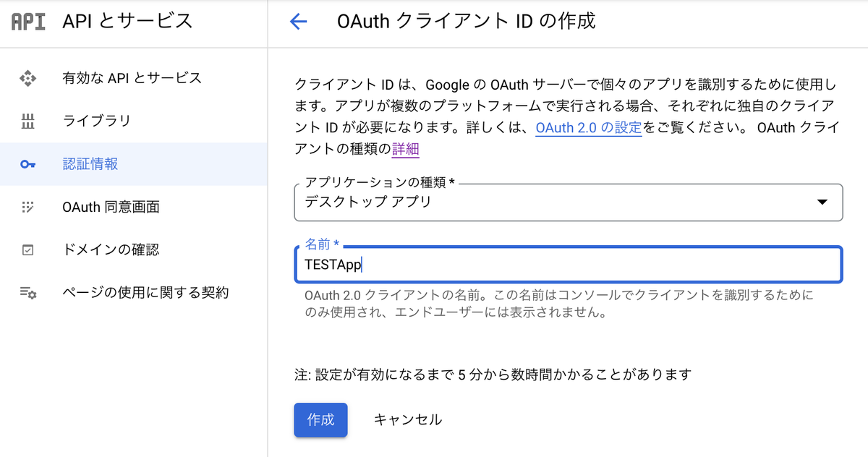Click the 有効な API とサービス sidebar icon

click(x=27, y=78)
